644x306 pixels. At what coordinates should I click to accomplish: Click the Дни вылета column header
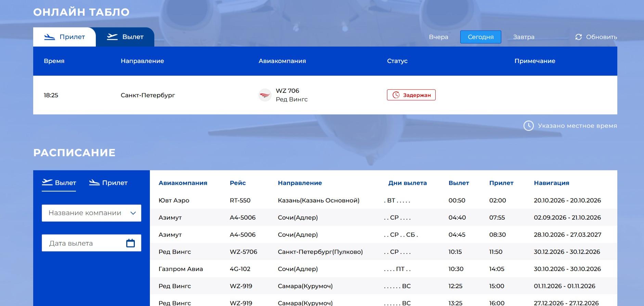click(x=408, y=183)
